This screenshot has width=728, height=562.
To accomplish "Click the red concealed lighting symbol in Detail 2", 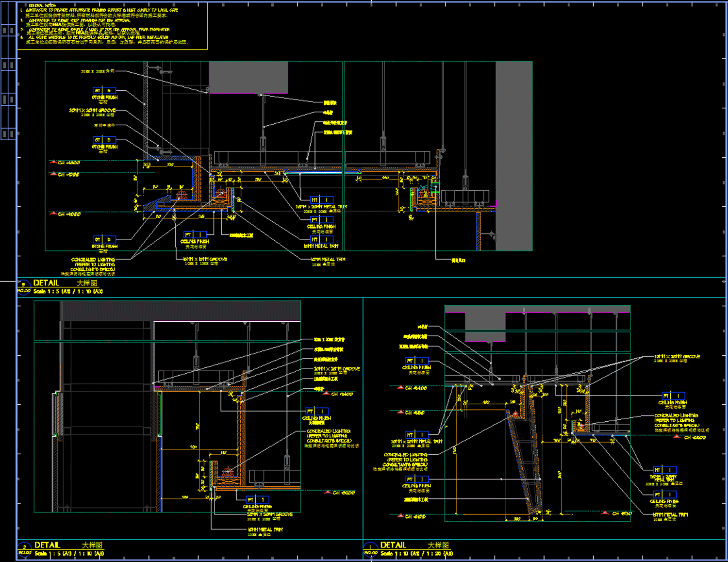I will coord(228,473).
